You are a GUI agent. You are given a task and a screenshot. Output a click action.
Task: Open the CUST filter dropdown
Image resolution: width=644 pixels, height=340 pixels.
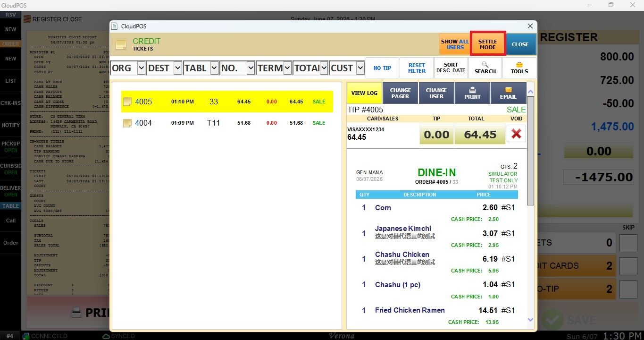360,68
